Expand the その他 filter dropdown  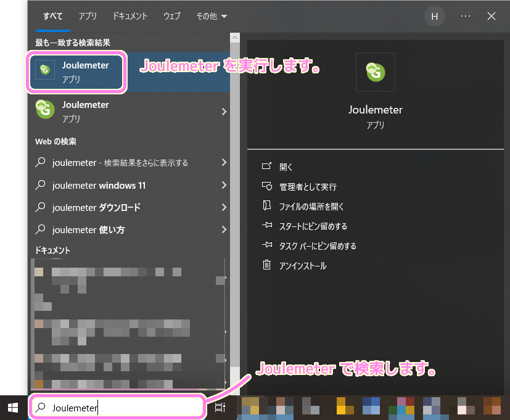tap(212, 16)
